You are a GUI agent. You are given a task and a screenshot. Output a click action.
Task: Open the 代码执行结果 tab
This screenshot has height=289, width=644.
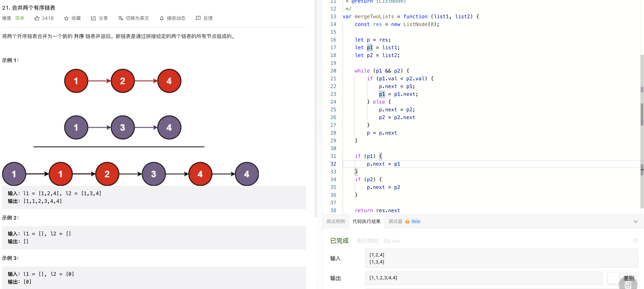tap(366, 222)
